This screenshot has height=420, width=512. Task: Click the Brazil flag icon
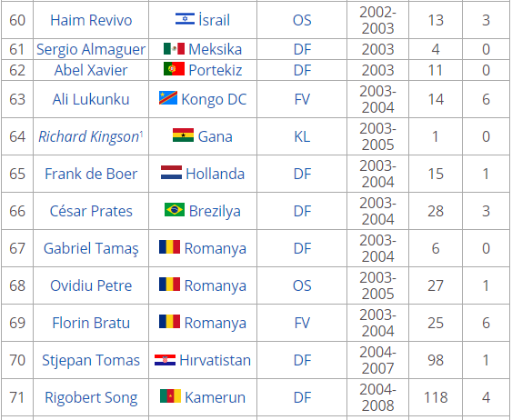175,209
